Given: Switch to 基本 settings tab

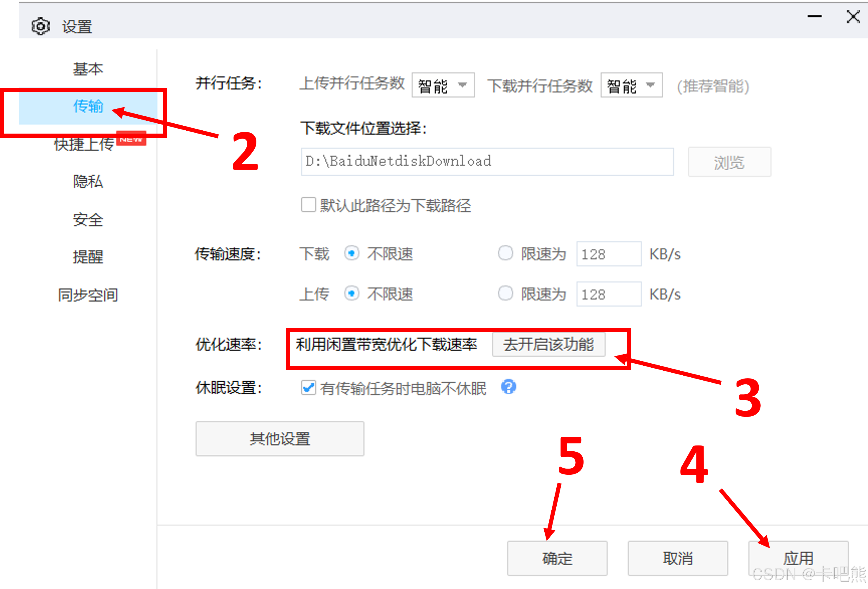Looking at the screenshot, I should pyautogui.click(x=88, y=69).
